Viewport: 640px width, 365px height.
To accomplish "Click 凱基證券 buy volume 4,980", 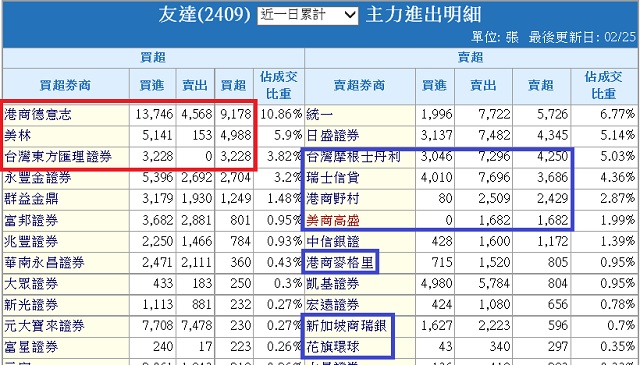I will click(437, 284).
